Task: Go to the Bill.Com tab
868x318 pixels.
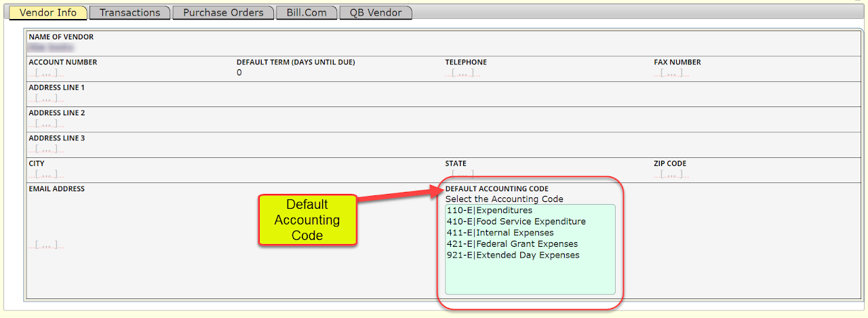Action: point(307,13)
